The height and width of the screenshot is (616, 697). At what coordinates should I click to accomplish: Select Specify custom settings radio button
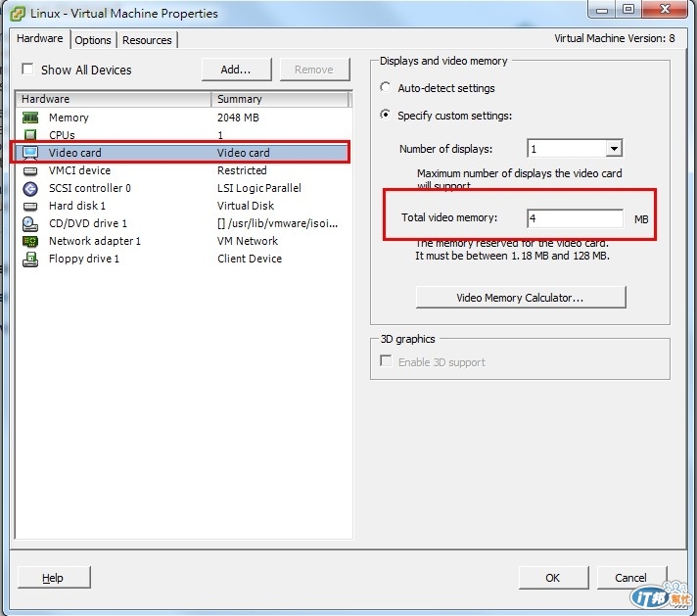385,115
